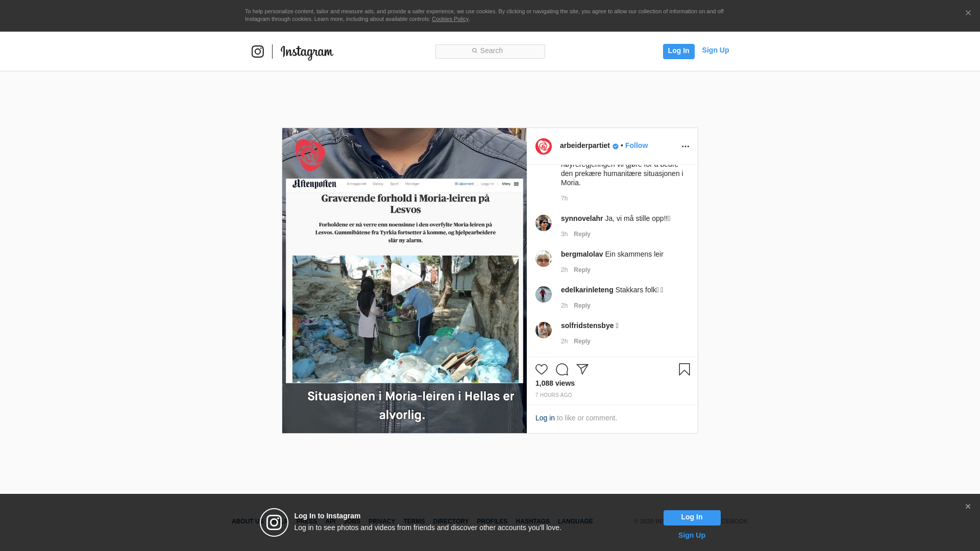980x551 pixels.
Task: Share the post via paper plane icon
Action: click(582, 369)
